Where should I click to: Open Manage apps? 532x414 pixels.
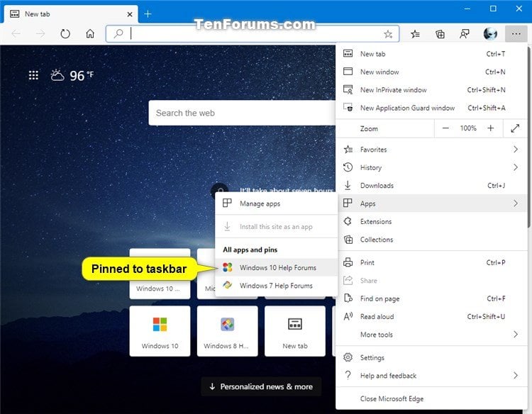(276, 203)
